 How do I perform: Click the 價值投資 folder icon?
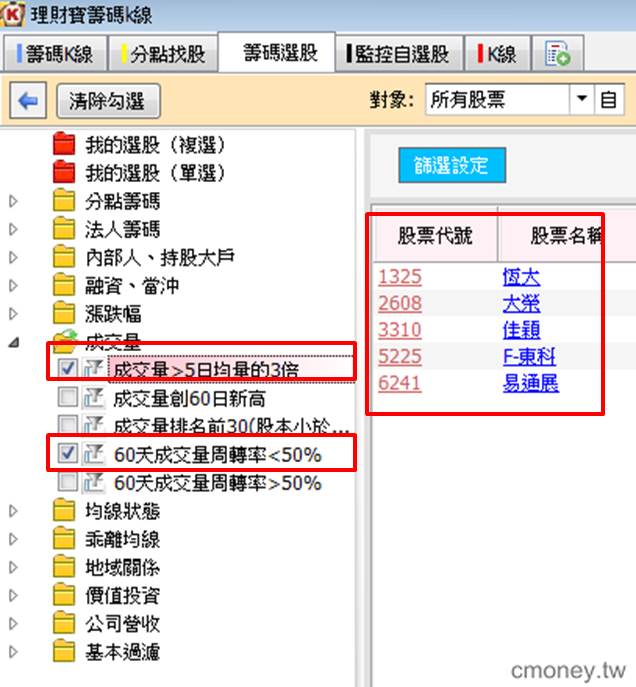pyautogui.click(x=64, y=595)
